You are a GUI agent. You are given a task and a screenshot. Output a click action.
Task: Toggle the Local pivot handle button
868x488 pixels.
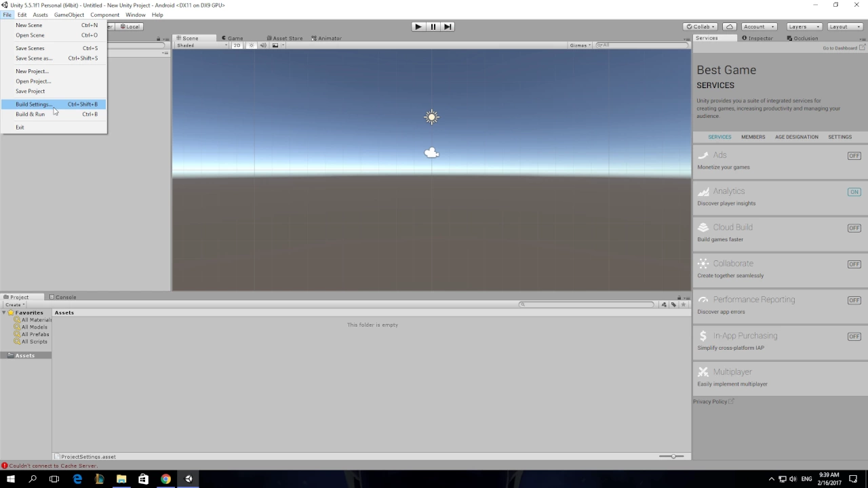tap(129, 26)
